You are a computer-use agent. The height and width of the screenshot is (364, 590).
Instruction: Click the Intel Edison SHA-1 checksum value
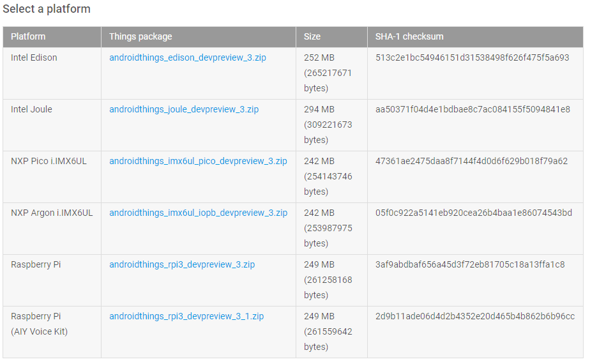tap(473, 57)
